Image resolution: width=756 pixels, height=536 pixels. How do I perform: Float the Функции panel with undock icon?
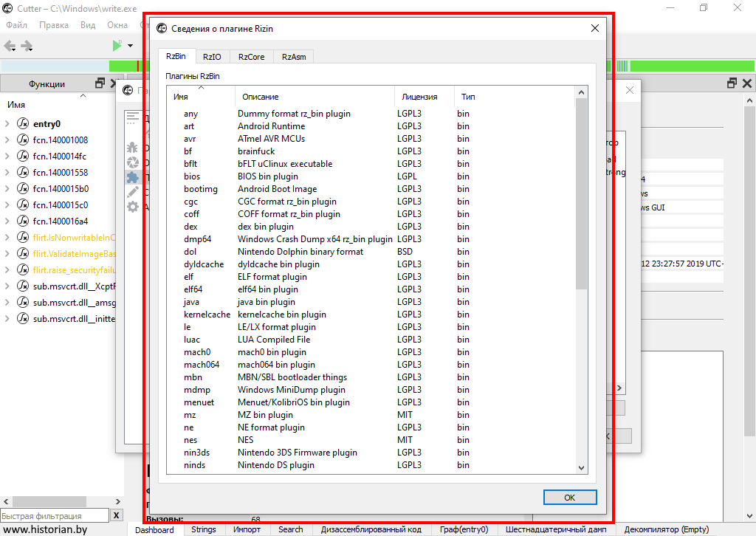point(100,83)
